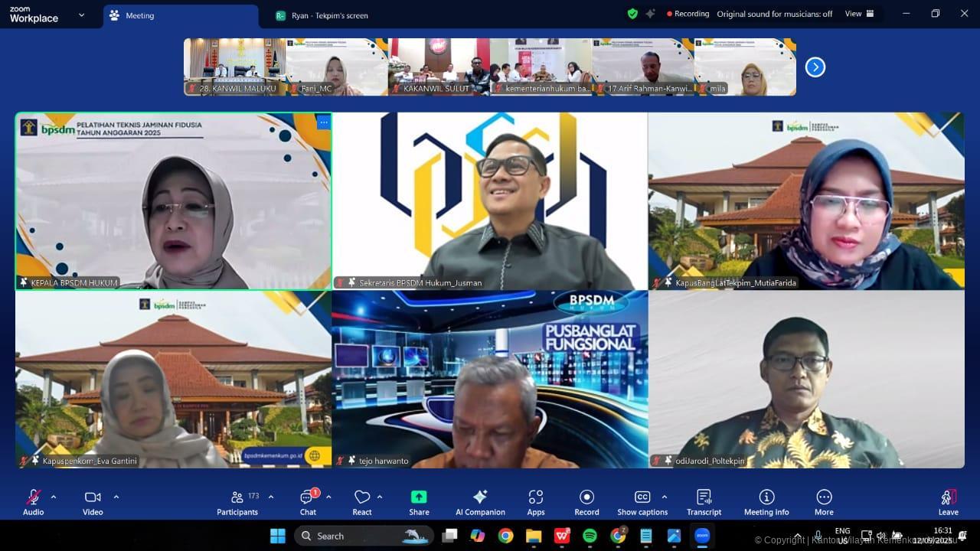Image resolution: width=980 pixels, height=551 pixels.
Task: Open the Transcript panel
Action: (x=704, y=501)
